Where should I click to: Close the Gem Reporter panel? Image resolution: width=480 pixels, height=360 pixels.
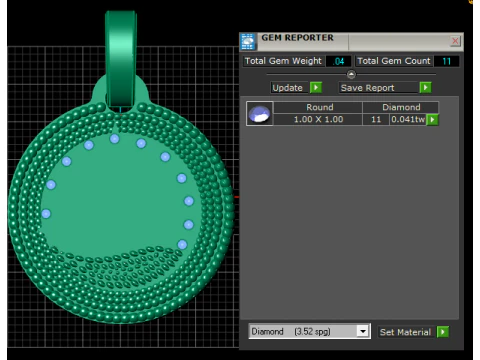pos(455,41)
